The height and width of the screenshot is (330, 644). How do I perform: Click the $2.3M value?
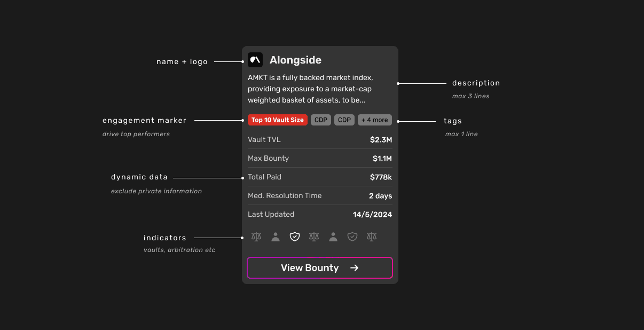pyautogui.click(x=381, y=140)
